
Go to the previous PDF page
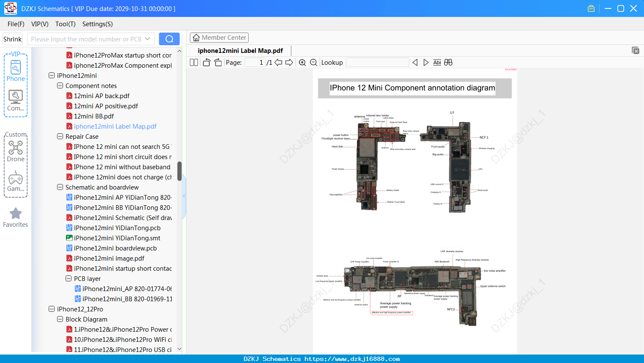pyautogui.click(x=278, y=62)
